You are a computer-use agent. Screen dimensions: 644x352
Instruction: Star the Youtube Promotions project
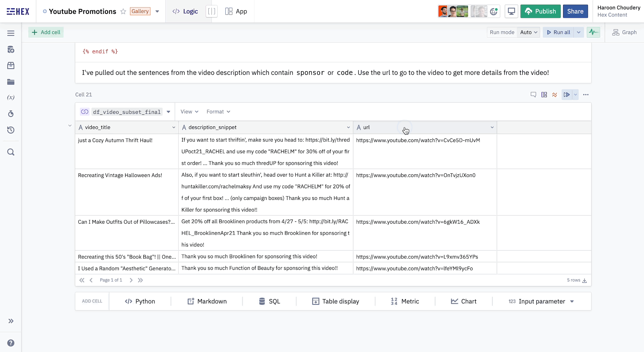point(123,12)
